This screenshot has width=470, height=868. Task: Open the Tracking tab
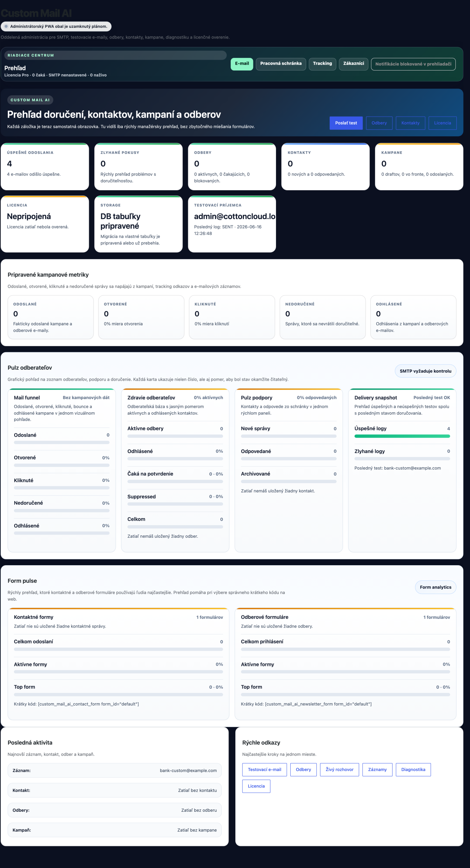(x=322, y=64)
